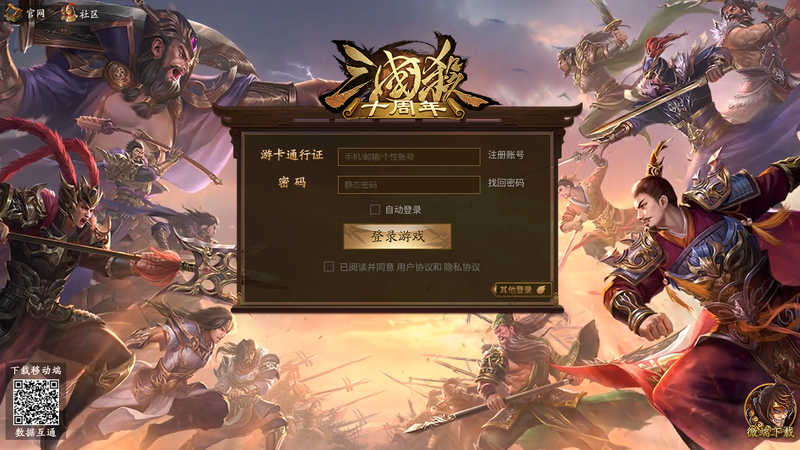Click the 数据互通 label under QR code
800x450 pixels.
[35, 433]
